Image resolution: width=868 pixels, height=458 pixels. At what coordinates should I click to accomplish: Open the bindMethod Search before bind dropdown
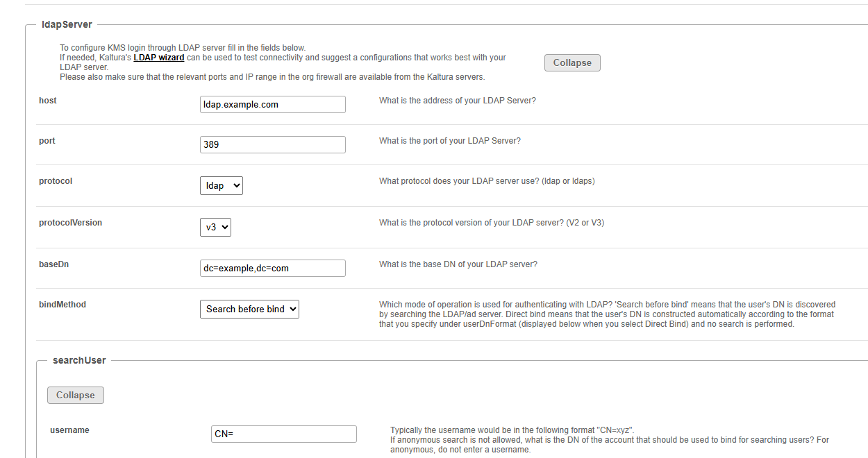(x=249, y=309)
